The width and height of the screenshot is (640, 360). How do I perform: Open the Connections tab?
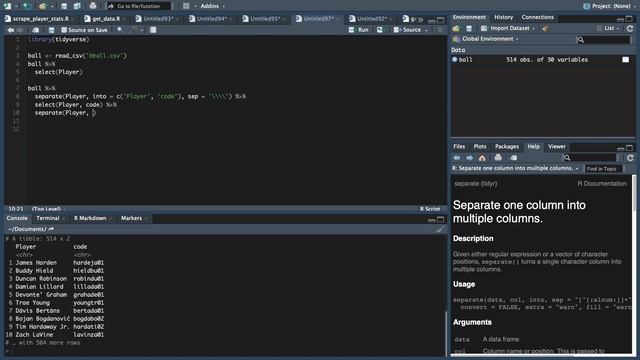click(x=538, y=17)
